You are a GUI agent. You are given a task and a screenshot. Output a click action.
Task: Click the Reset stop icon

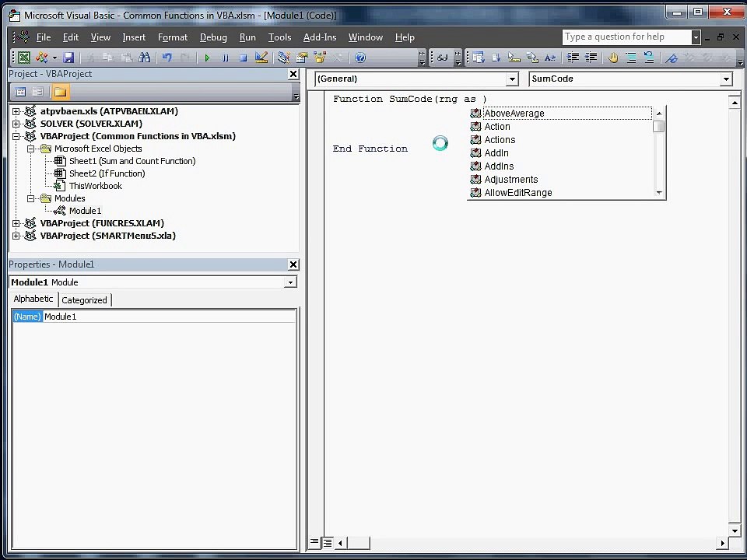click(243, 58)
